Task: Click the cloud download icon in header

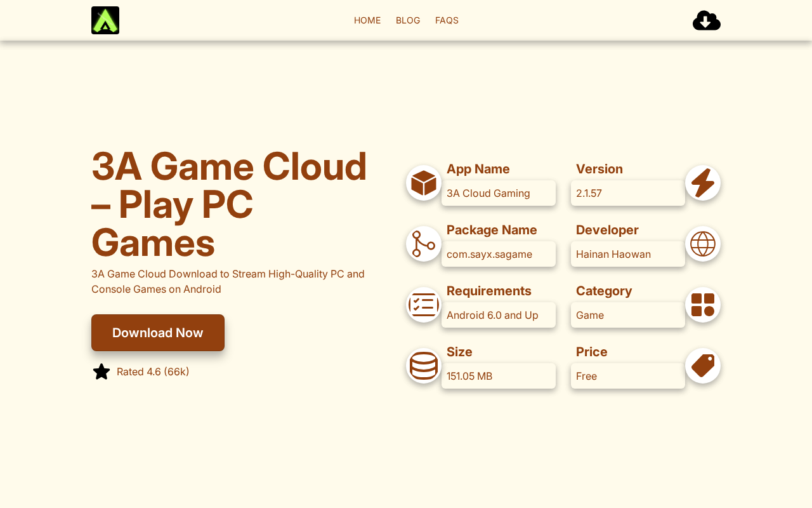Action: (707, 20)
